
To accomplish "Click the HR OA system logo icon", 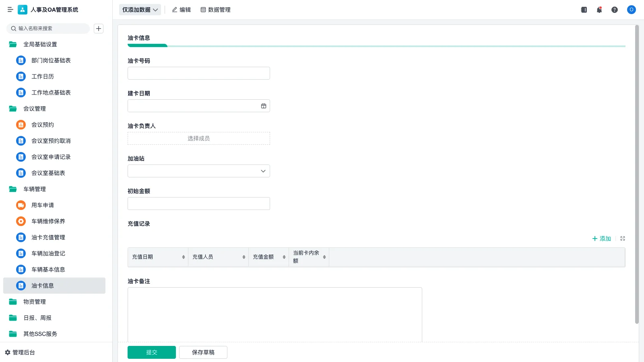I will [x=23, y=10].
